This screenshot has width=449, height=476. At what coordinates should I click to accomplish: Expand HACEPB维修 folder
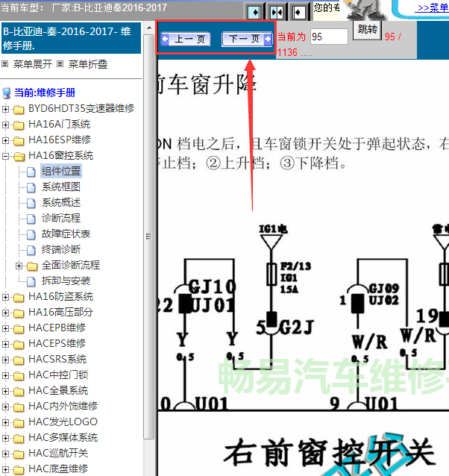point(5,328)
